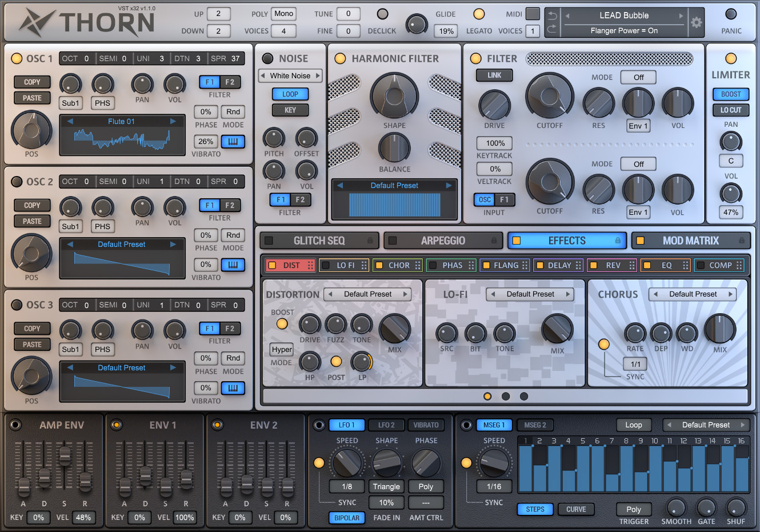760x532 pixels.
Task: Click the Glitch Seq lock icon
Action: pos(370,241)
